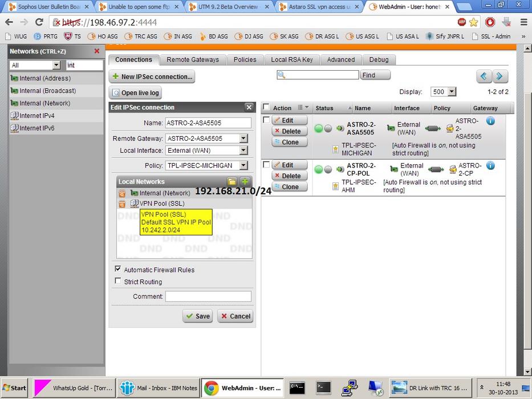Switch to the Connections tab
Image resolution: width=532 pixels, height=399 pixels.
(x=133, y=60)
